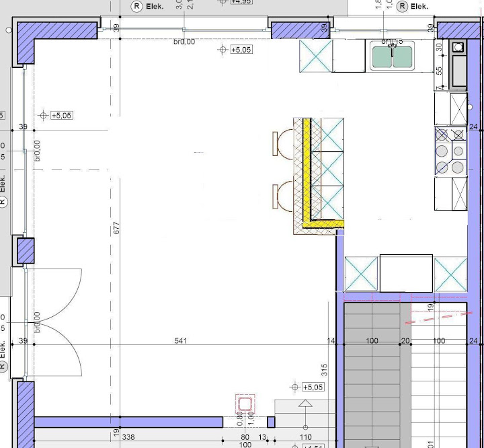
Task: Click the "677" vertical dimension label
Action: 116,228
